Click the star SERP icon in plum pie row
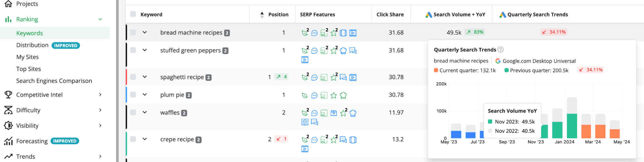Screen dimensions: 644x162 point(334,95)
